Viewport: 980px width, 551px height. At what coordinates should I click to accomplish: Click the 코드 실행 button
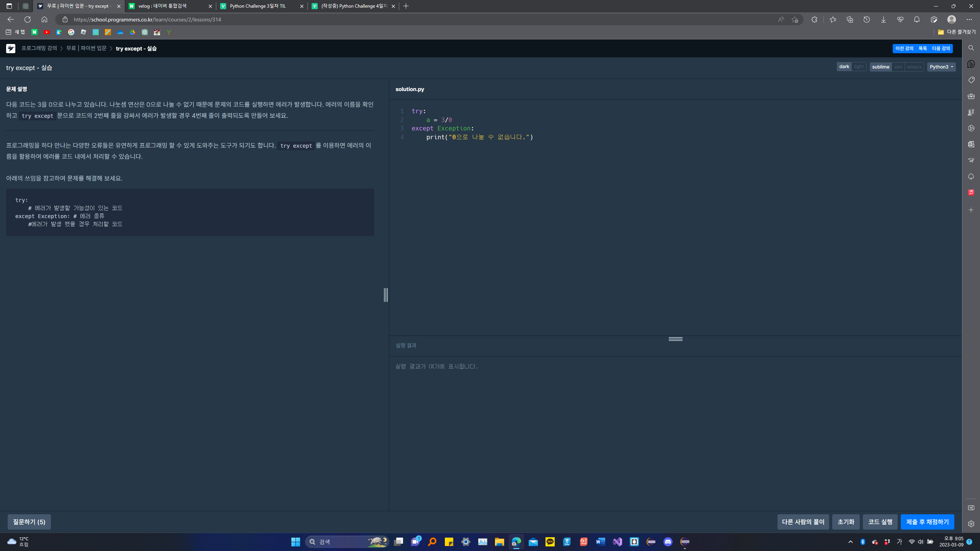[880, 522]
